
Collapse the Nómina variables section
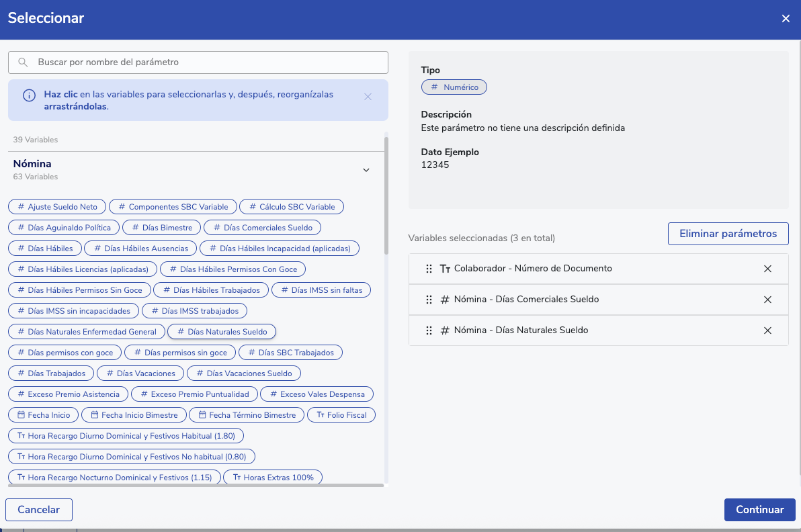point(366,170)
